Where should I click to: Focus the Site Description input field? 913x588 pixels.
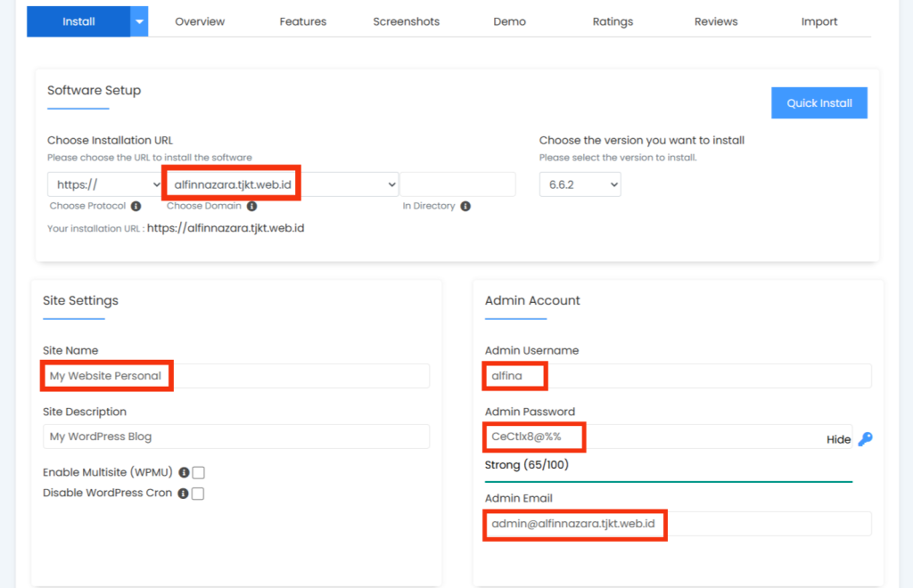236,437
